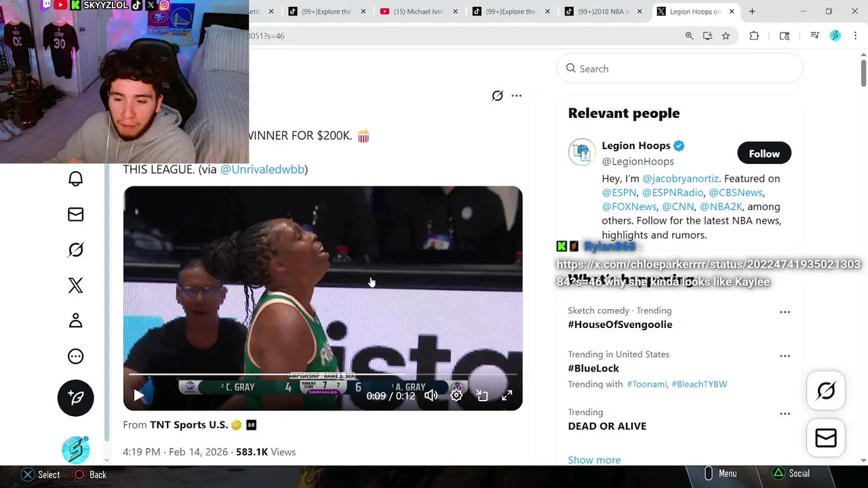
Task: Open the post's three-dot more menu
Action: (517, 96)
